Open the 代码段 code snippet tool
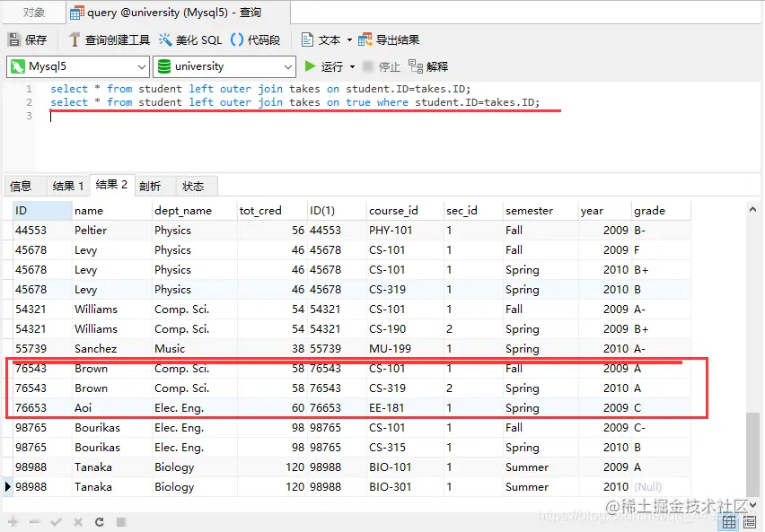 [x=256, y=39]
